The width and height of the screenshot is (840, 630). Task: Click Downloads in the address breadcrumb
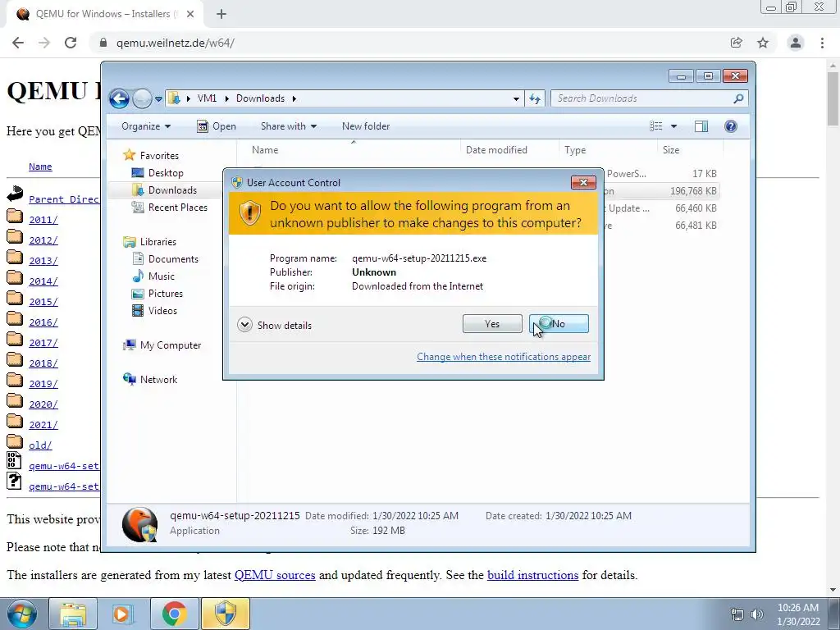pyautogui.click(x=260, y=98)
